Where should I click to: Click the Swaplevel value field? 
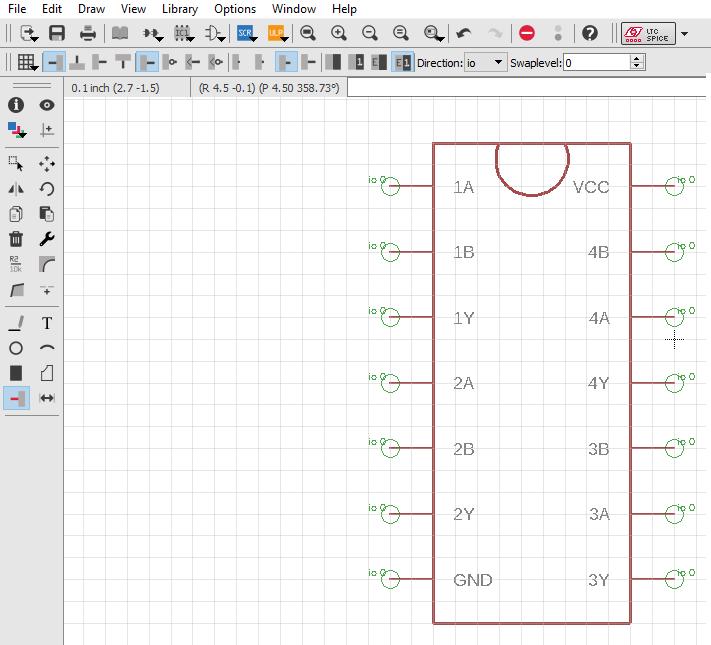[596, 63]
